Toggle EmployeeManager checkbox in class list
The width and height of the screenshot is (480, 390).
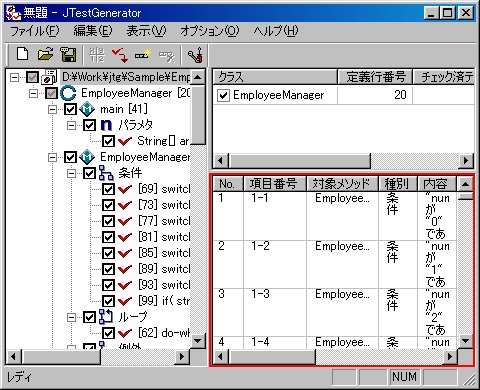223,95
